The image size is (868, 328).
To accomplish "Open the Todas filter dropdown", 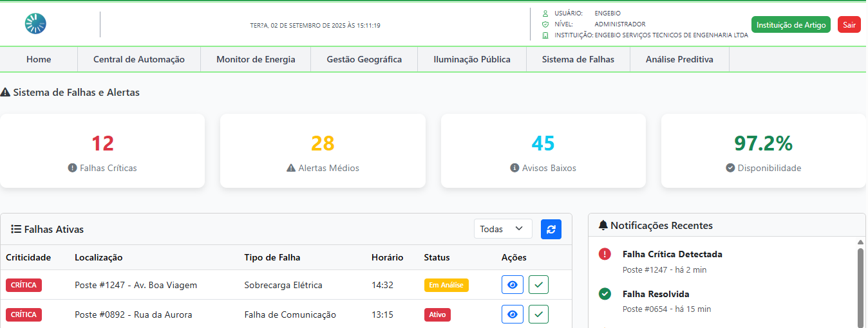I will click(x=503, y=229).
